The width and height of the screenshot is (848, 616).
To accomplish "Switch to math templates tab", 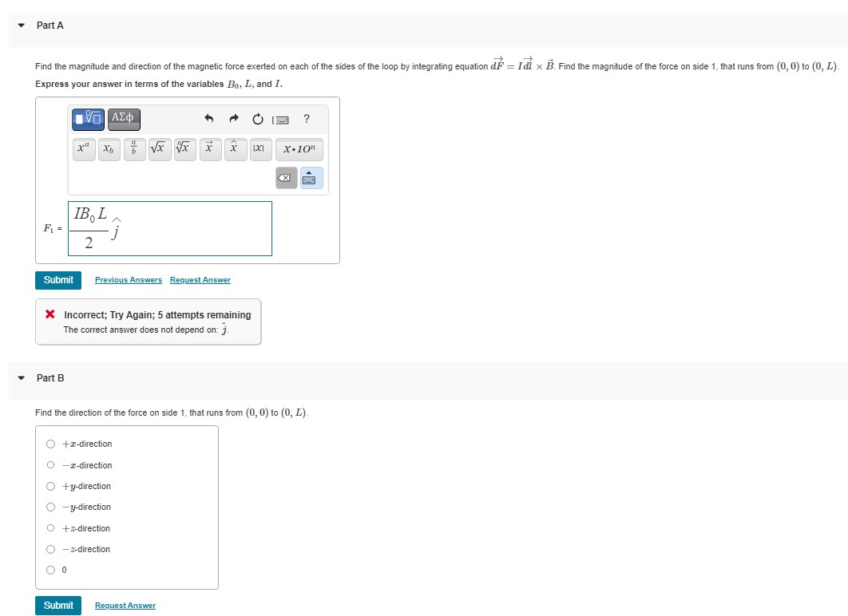I will pos(88,119).
